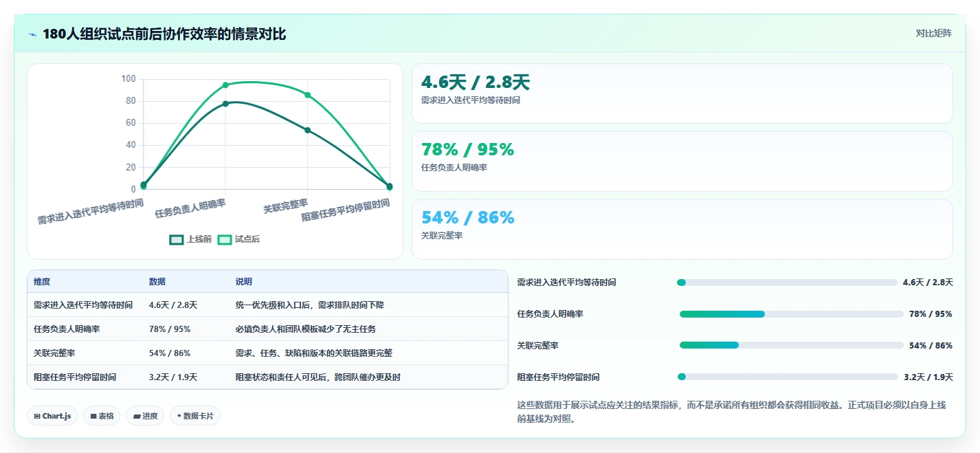The width and height of the screenshot is (980, 453).
Task: Click the 3.2天 / 1.9天 value beside its progress bar
Action: 928,377
